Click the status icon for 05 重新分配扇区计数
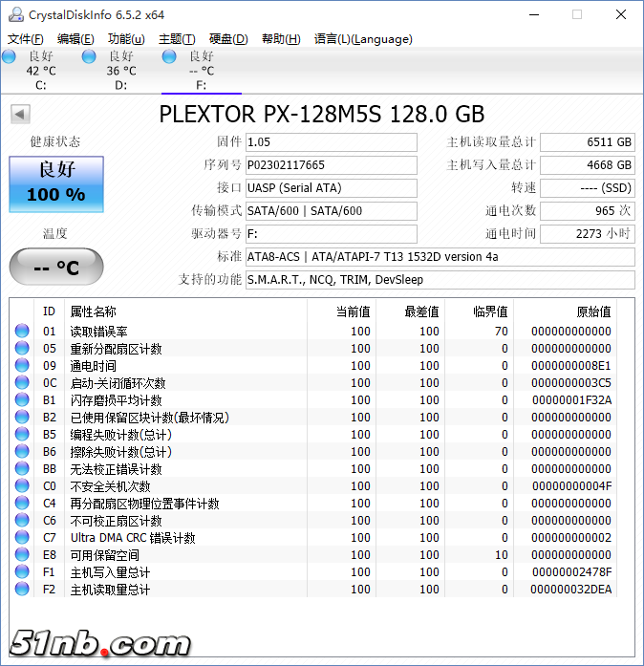Screen dimensions: 644x666 [22, 348]
